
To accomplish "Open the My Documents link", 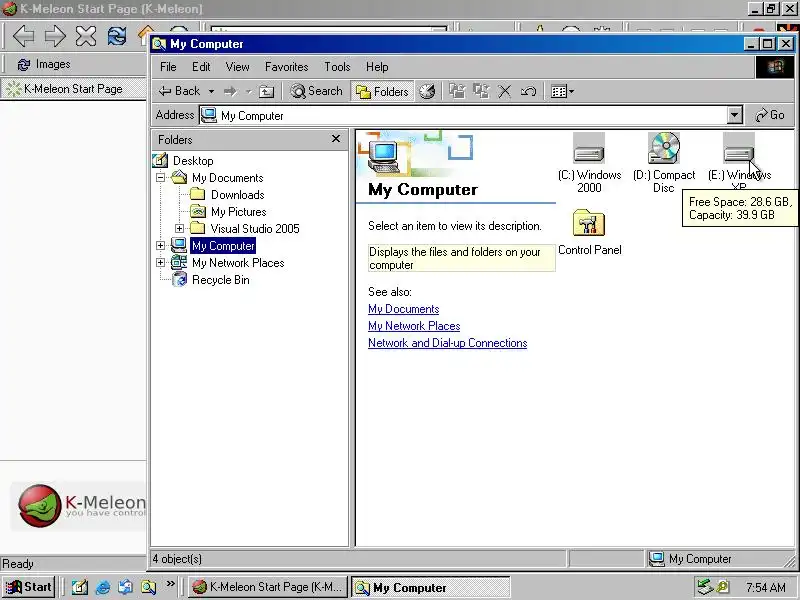I will tap(404, 309).
